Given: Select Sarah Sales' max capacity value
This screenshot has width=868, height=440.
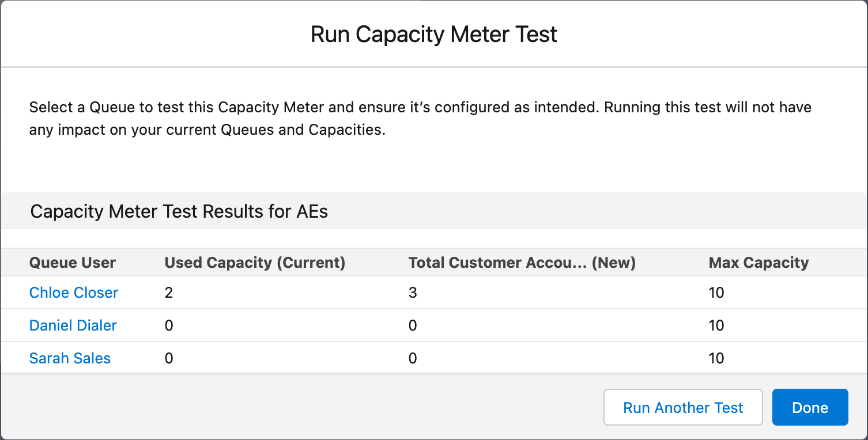Looking at the screenshot, I should (716, 358).
